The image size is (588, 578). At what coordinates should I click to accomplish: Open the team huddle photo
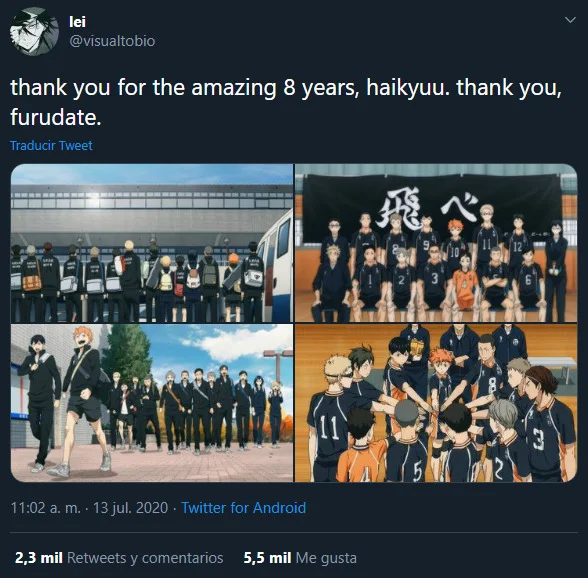(x=436, y=403)
